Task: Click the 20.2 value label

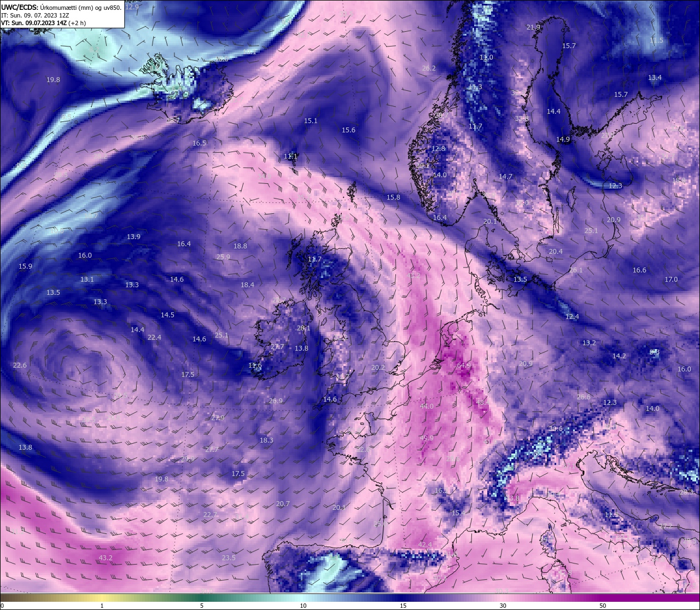Action: [x=378, y=368]
